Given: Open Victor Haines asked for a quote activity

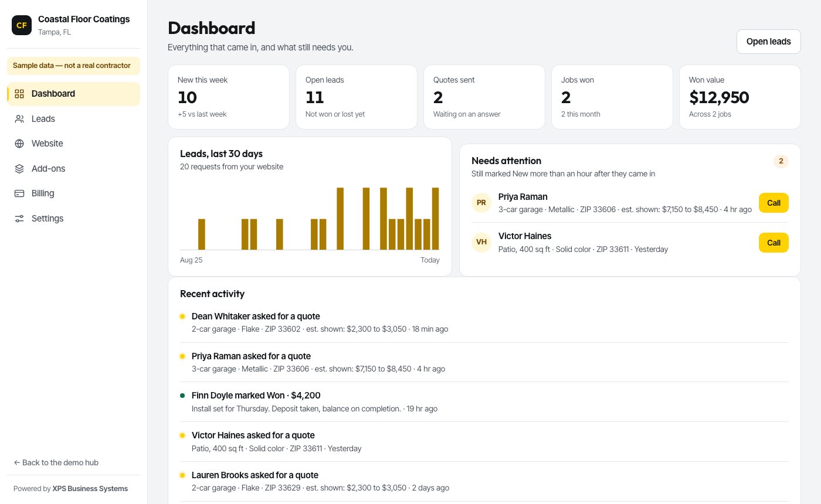Looking at the screenshot, I should 484,442.
